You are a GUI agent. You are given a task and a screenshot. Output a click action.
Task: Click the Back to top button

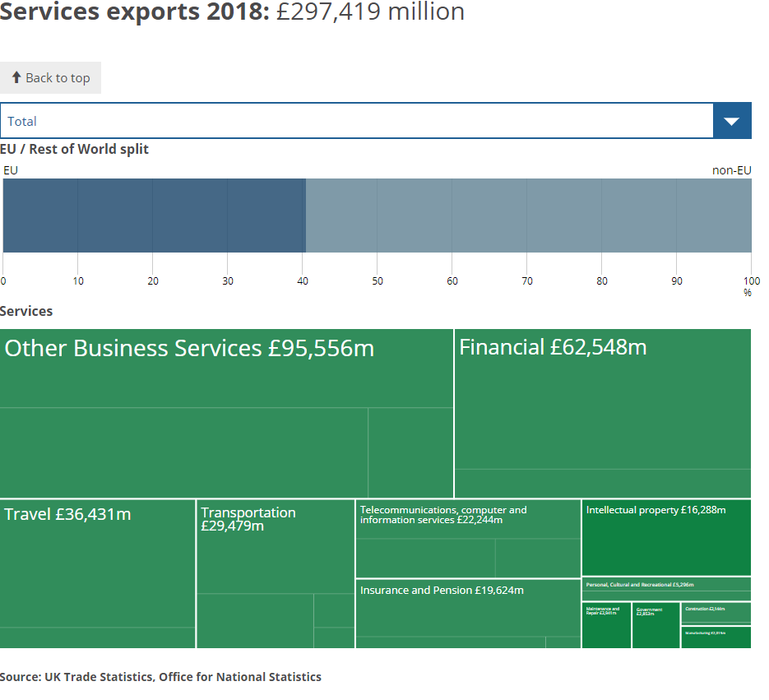tap(50, 78)
